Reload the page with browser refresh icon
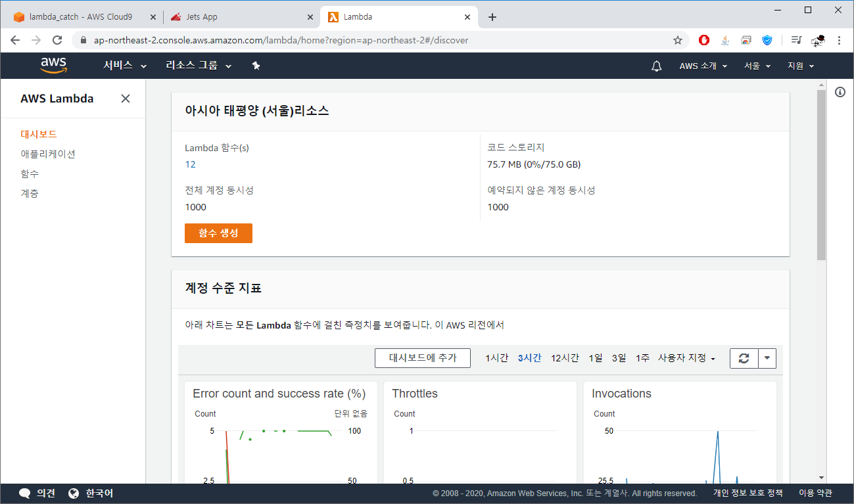 tap(57, 40)
